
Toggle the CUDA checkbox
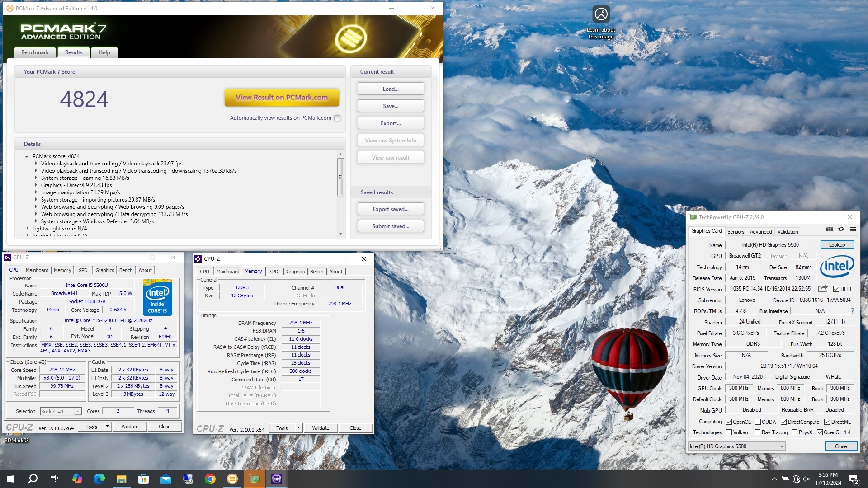758,422
